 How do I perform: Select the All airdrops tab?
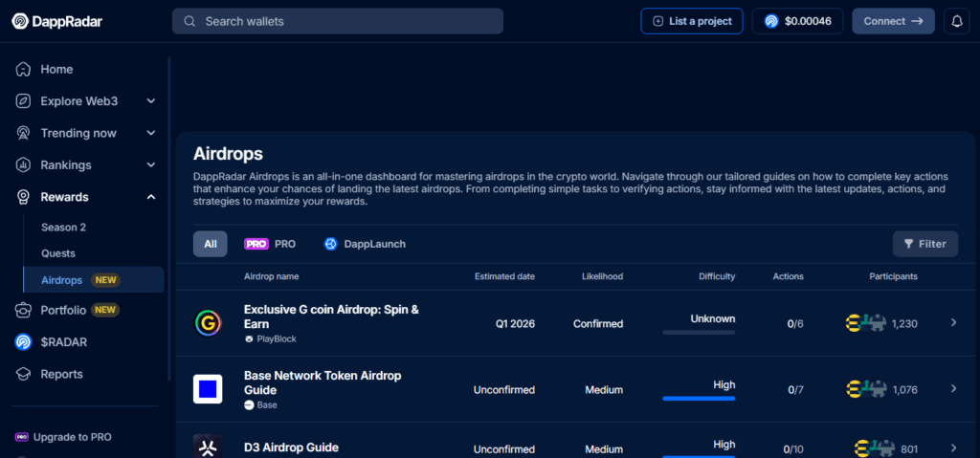point(210,244)
